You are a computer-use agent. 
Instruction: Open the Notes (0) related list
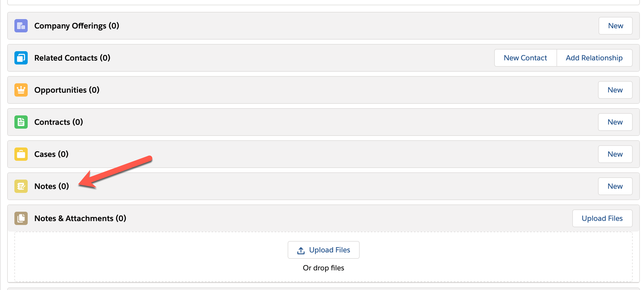[51, 186]
